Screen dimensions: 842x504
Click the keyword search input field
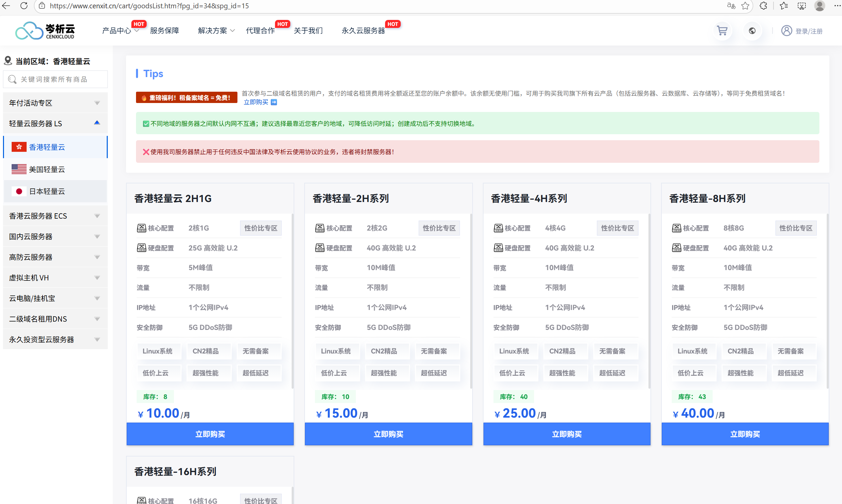pyautogui.click(x=60, y=79)
